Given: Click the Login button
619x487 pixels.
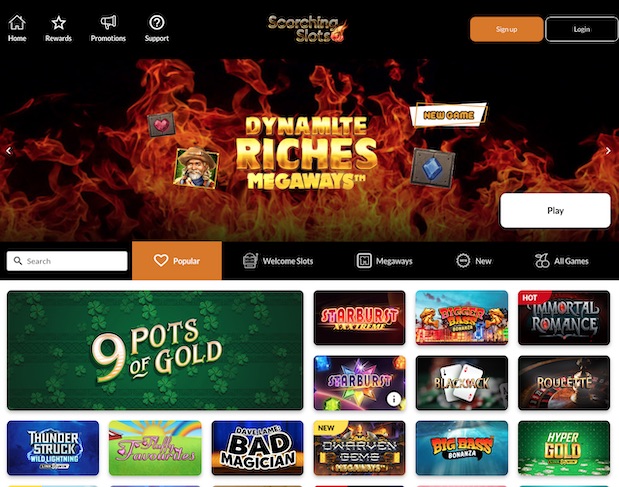Looking at the screenshot, I should click(x=581, y=29).
